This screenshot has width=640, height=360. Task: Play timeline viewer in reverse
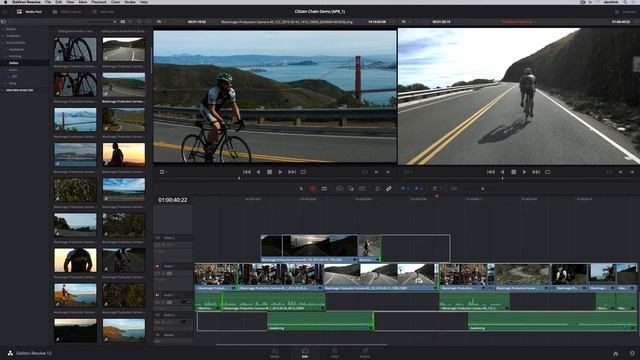pos(502,172)
